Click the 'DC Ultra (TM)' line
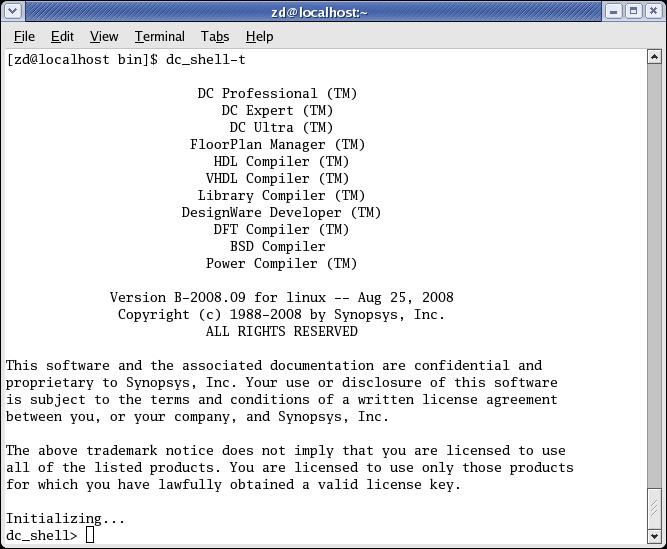The height and width of the screenshot is (549, 667). pyautogui.click(x=281, y=128)
